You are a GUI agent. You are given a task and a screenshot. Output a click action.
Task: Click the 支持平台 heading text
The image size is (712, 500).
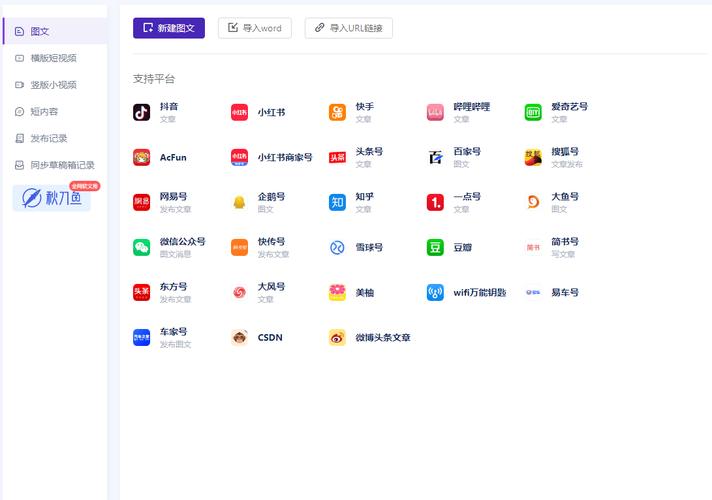click(x=154, y=79)
